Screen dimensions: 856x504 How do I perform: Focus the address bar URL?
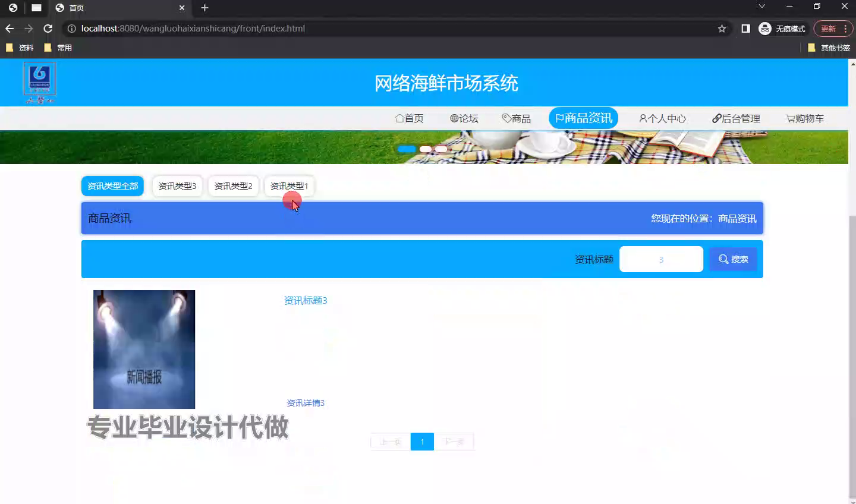coord(193,29)
